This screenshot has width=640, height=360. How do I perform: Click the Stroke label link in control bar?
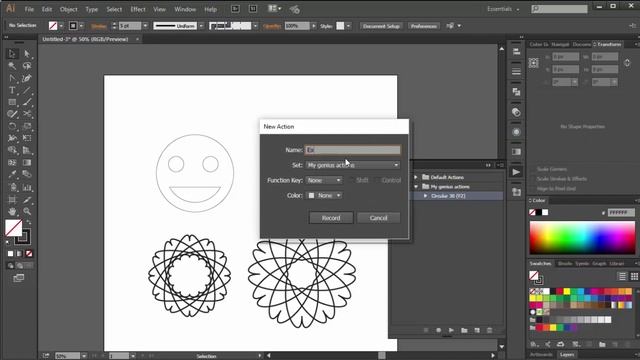tap(98, 26)
